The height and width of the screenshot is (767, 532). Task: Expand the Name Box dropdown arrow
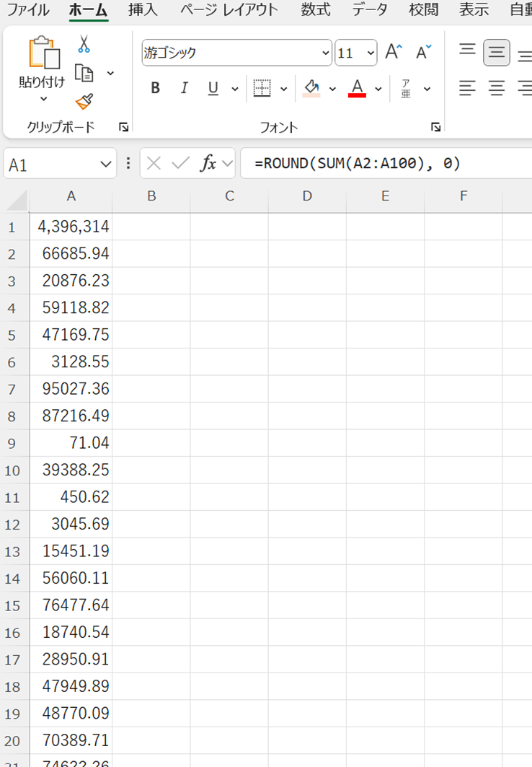[x=105, y=165]
